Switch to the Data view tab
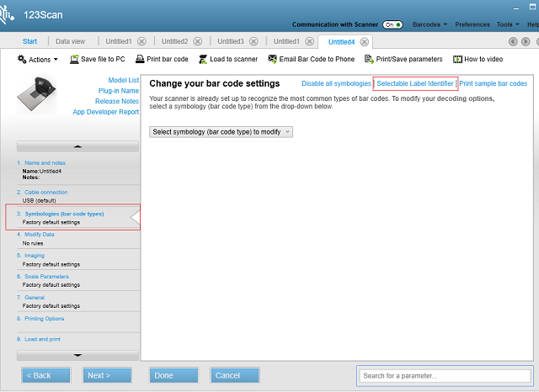 (70, 41)
